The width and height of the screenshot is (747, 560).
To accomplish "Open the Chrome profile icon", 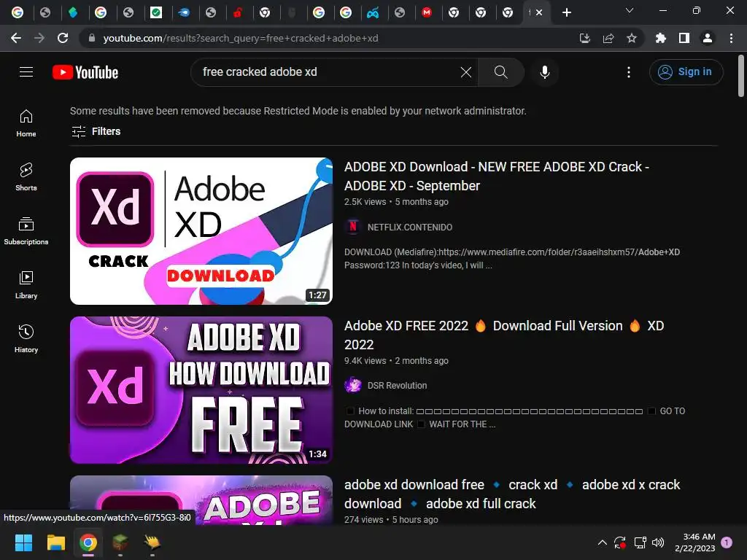I will tap(708, 38).
